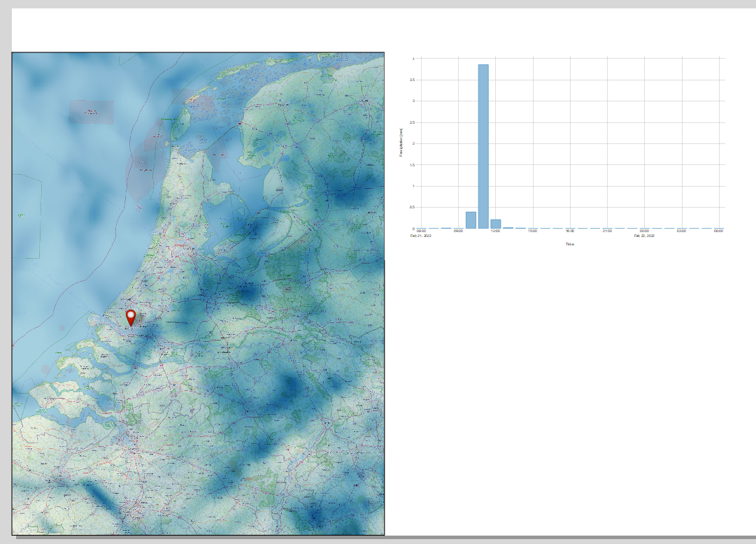Click the short bar at the 12:00 tick
The width and height of the screenshot is (756, 544).
click(496, 224)
